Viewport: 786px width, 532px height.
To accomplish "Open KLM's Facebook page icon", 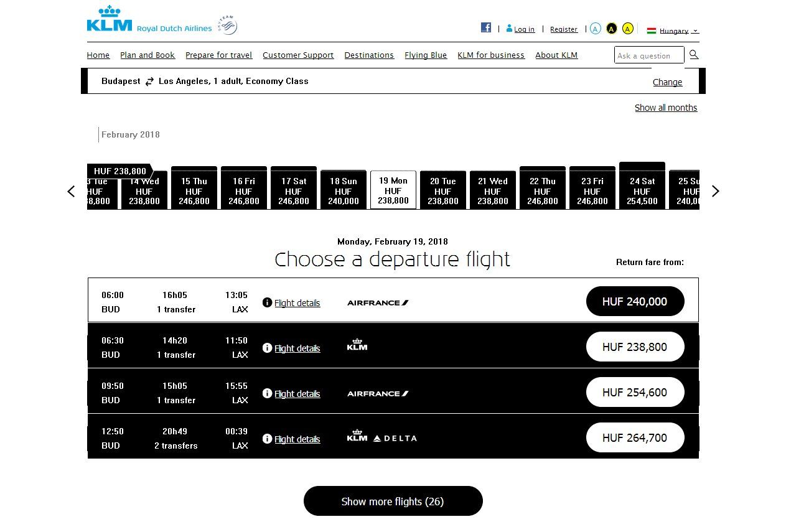I will [x=486, y=27].
